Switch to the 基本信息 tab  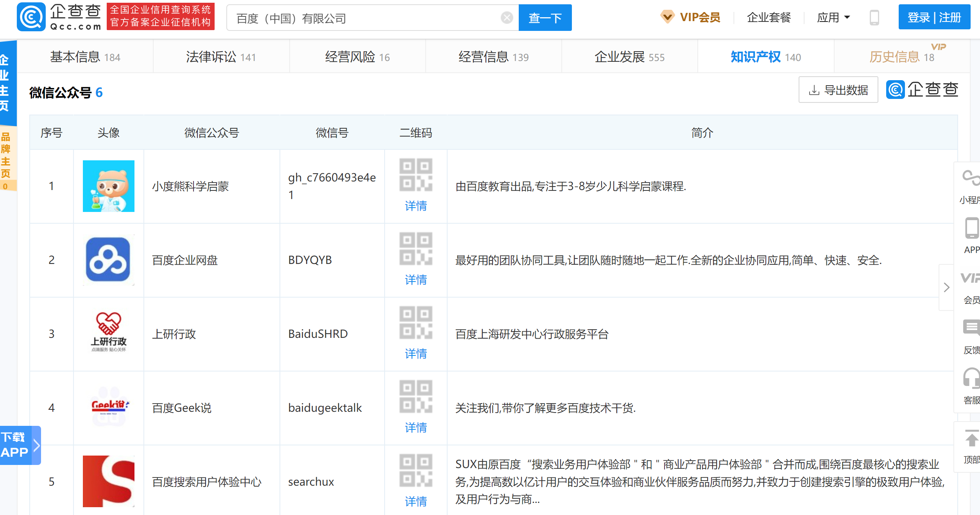pyautogui.click(x=85, y=57)
